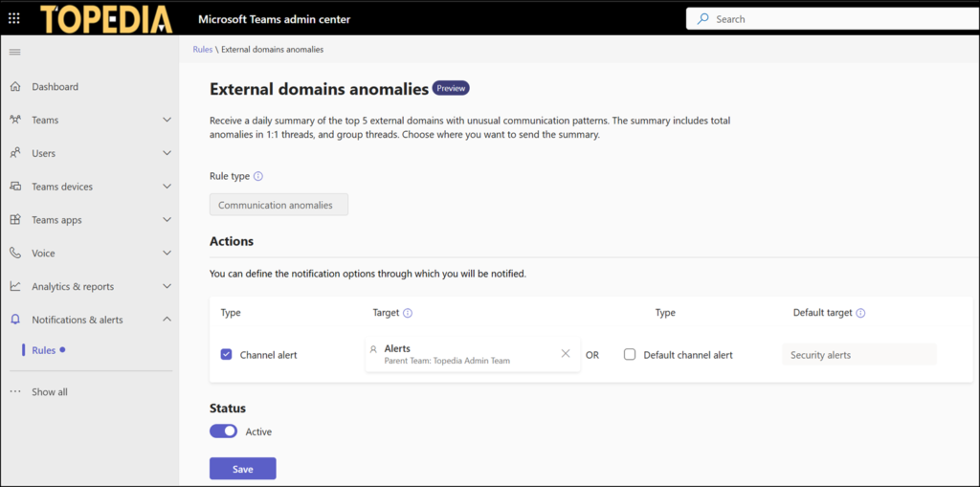This screenshot has height=487, width=980.
Task: Click the Analytics & reports chart icon
Action: click(15, 286)
